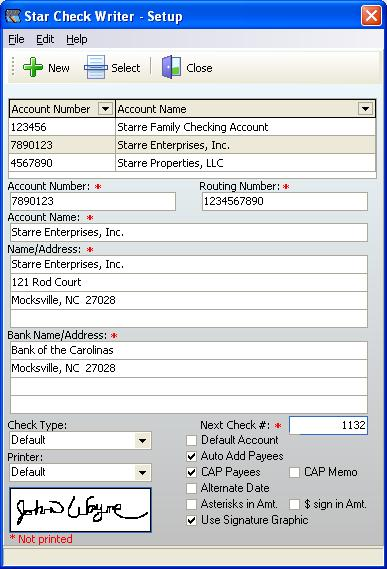Check the Asterisks in Amt. box
The height and width of the screenshot is (569, 387).
pos(191,504)
